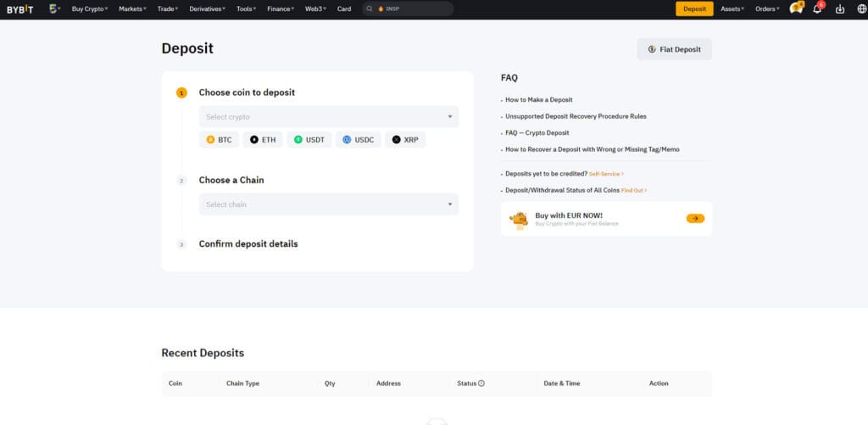Screen dimensions: 868x425
Task: Click the Self-Service link
Action: [606, 174]
